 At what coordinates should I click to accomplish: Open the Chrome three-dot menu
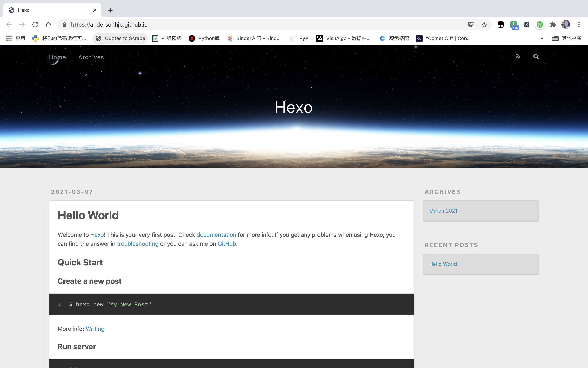click(579, 25)
